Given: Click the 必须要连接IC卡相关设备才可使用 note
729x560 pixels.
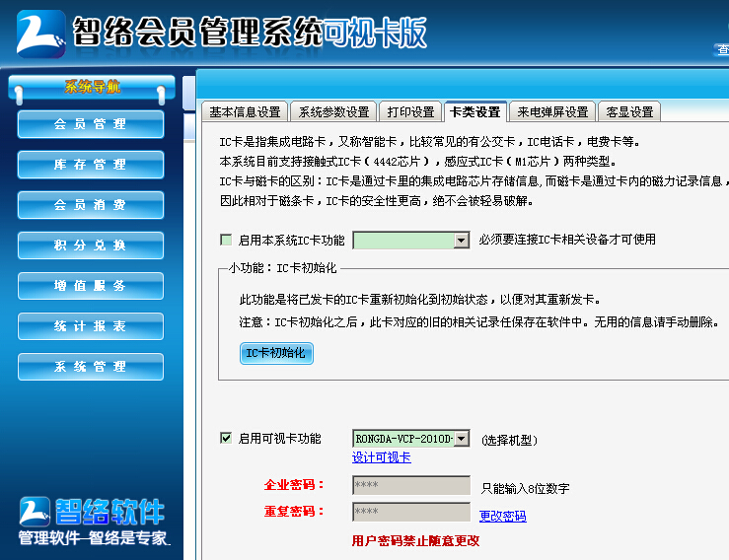Looking at the screenshot, I should pos(567,240).
